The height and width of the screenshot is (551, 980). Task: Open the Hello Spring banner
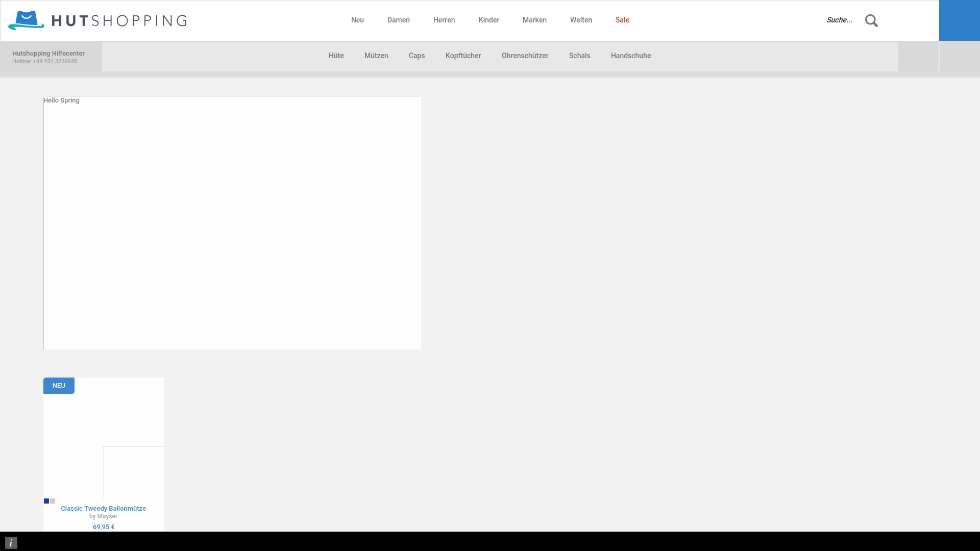point(232,223)
